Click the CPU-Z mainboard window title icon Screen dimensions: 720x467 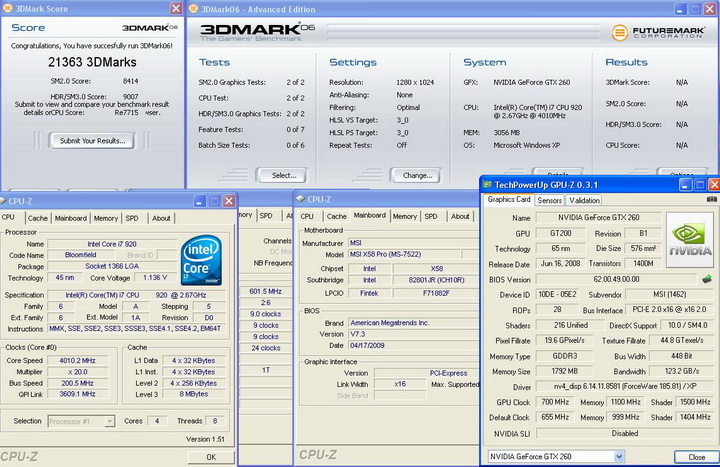pyautogui.click(x=300, y=199)
